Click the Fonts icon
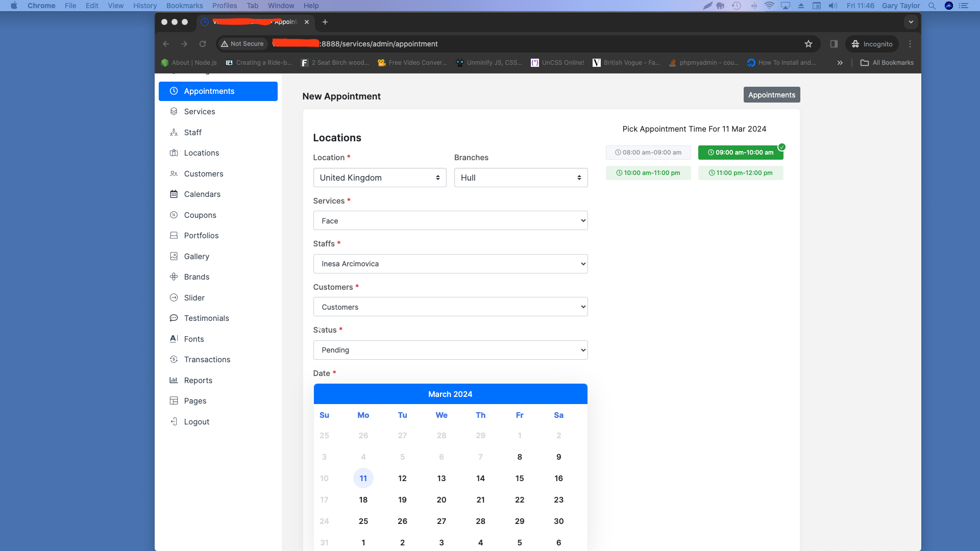The height and width of the screenshot is (551, 980). (174, 339)
